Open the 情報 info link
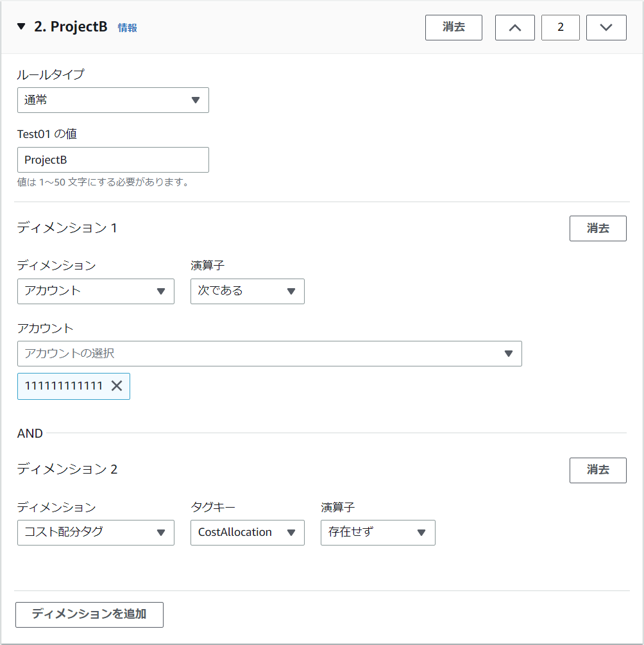This screenshot has height=645, width=644. (127, 28)
